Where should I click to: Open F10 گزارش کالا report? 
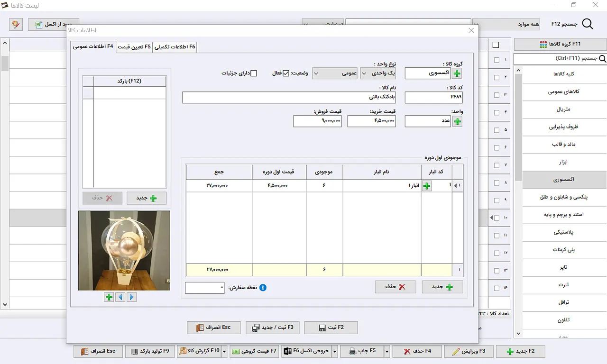[x=199, y=351]
